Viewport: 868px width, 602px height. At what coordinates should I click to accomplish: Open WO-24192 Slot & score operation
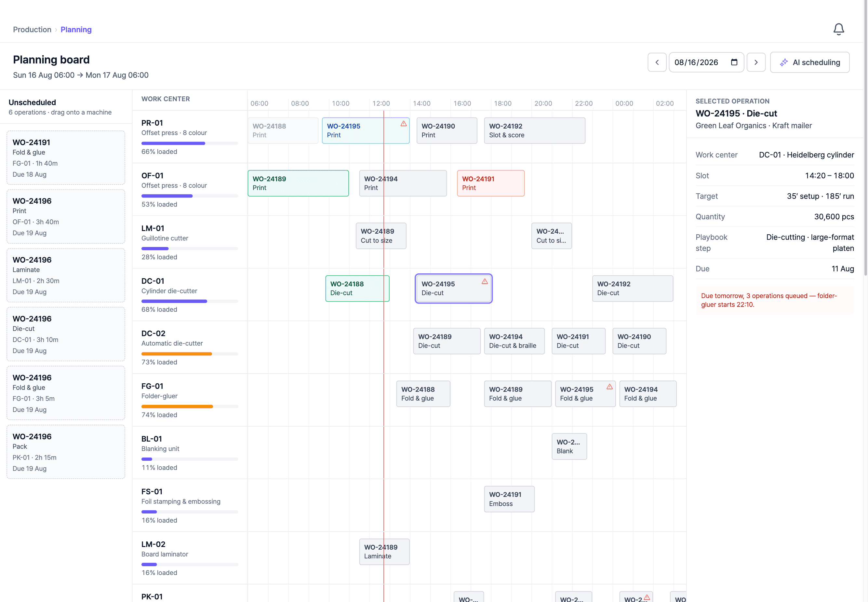pos(534,130)
